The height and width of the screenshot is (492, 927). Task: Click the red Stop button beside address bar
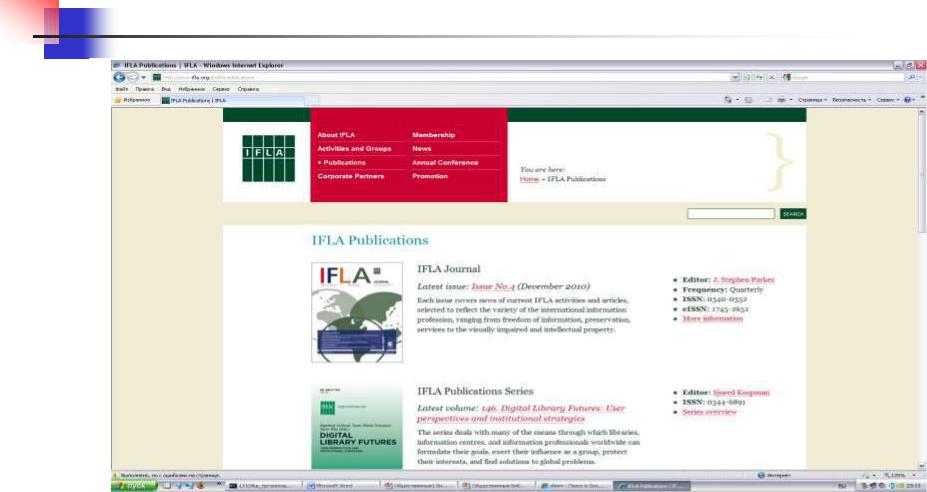(x=771, y=77)
